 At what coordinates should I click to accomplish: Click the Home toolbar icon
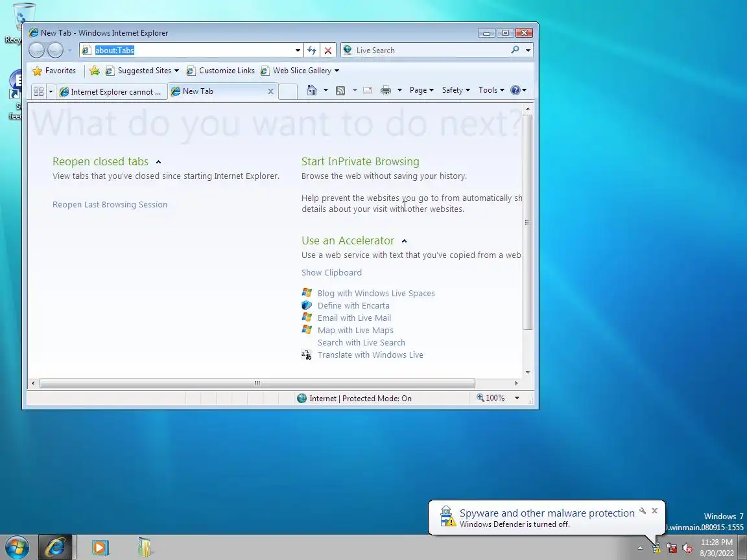coord(311,90)
